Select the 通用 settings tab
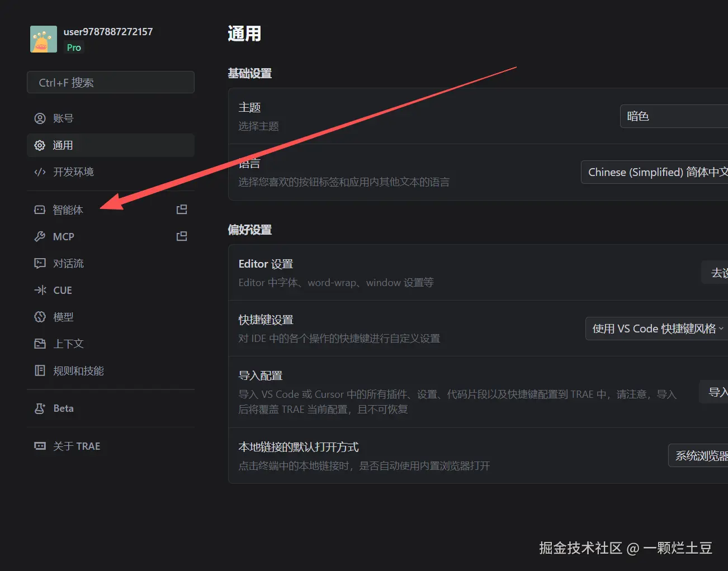Image resolution: width=728 pixels, height=571 pixels. click(x=111, y=145)
